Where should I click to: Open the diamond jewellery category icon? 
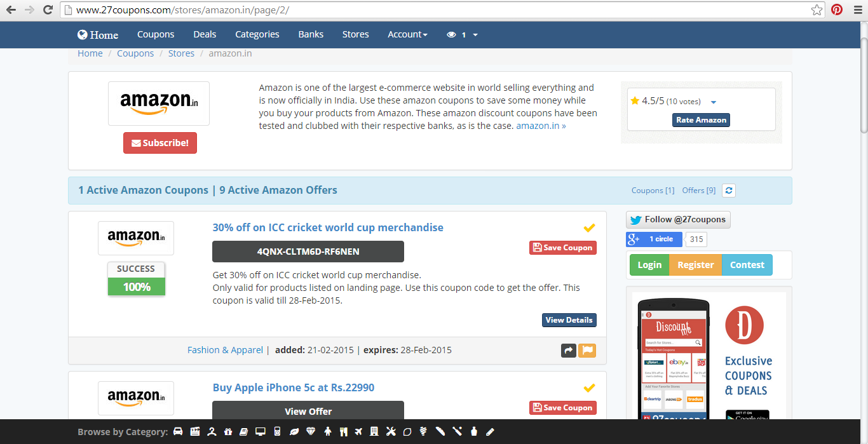pos(311,431)
